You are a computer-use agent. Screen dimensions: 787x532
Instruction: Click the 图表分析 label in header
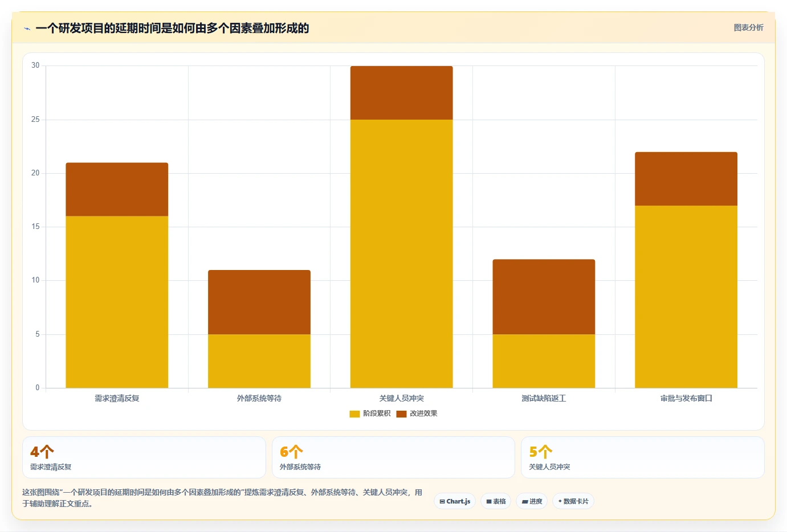(748, 27)
